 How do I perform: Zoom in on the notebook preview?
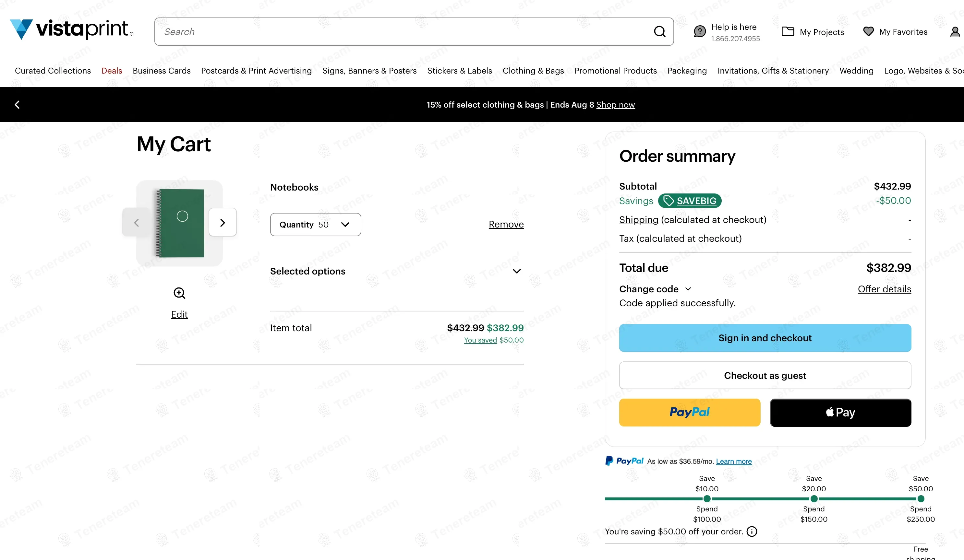[179, 293]
